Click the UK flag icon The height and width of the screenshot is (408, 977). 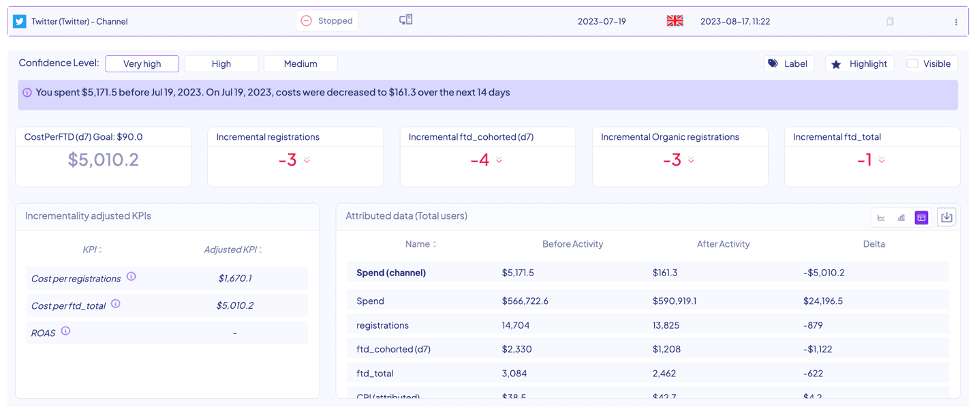click(674, 21)
